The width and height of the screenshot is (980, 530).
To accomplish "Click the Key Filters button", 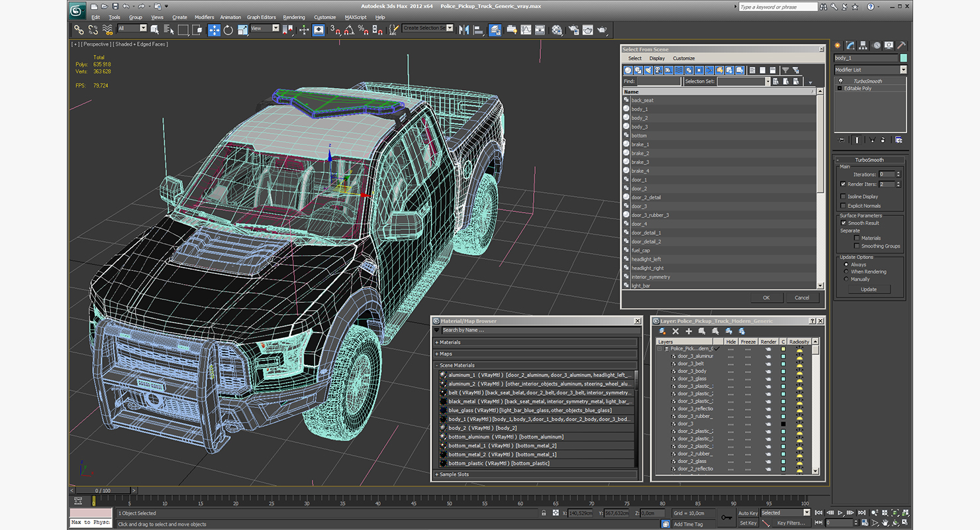I will pyautogui.click(x=791, y=523).
